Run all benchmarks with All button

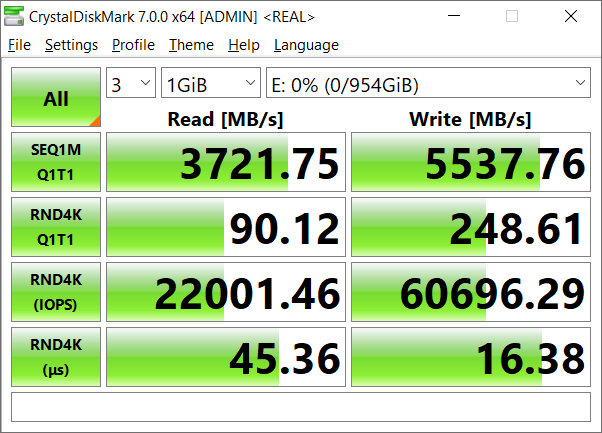tap(56, 97)
